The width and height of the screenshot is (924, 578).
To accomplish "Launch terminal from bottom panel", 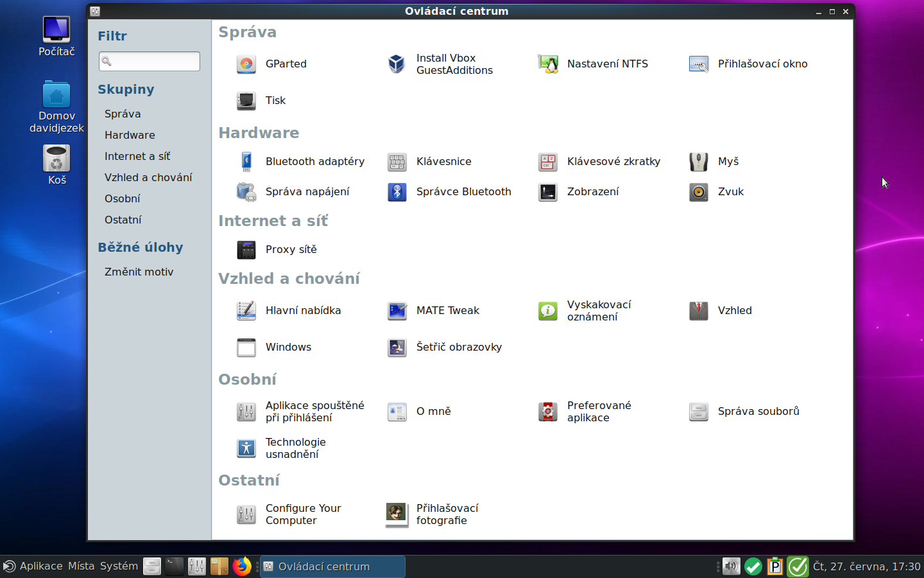I will (x=175, y=566).
